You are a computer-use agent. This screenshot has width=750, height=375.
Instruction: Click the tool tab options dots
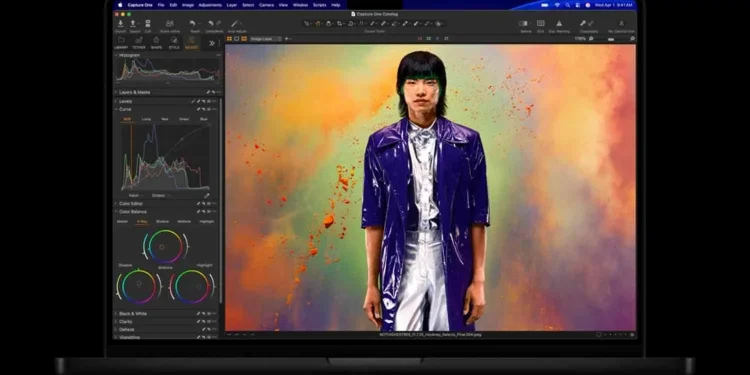point(219,43)
